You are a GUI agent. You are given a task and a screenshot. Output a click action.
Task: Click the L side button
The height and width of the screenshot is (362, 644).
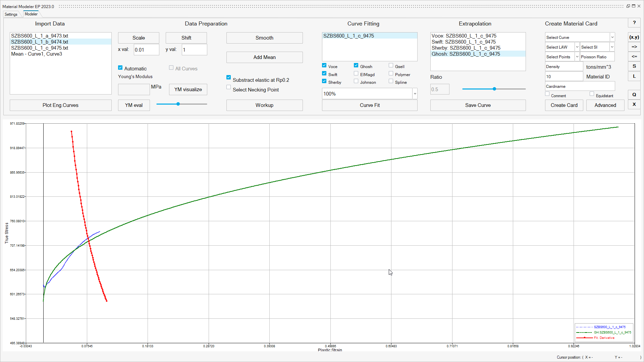[634, 76]
